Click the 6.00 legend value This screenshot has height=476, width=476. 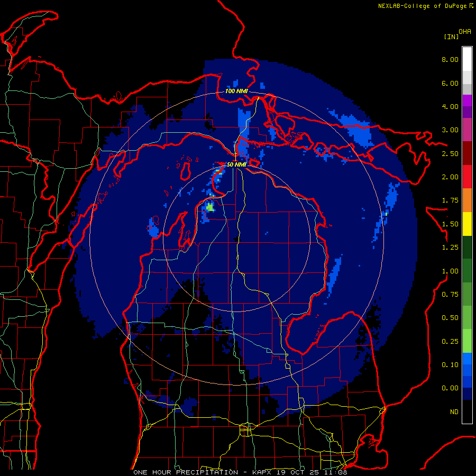point(450,83)
